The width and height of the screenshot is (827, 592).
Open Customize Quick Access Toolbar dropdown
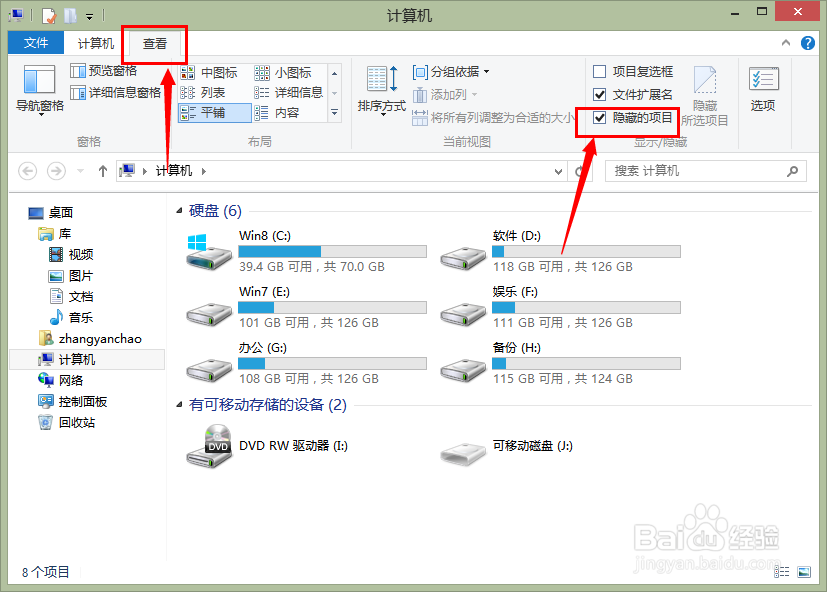(90, 17)
